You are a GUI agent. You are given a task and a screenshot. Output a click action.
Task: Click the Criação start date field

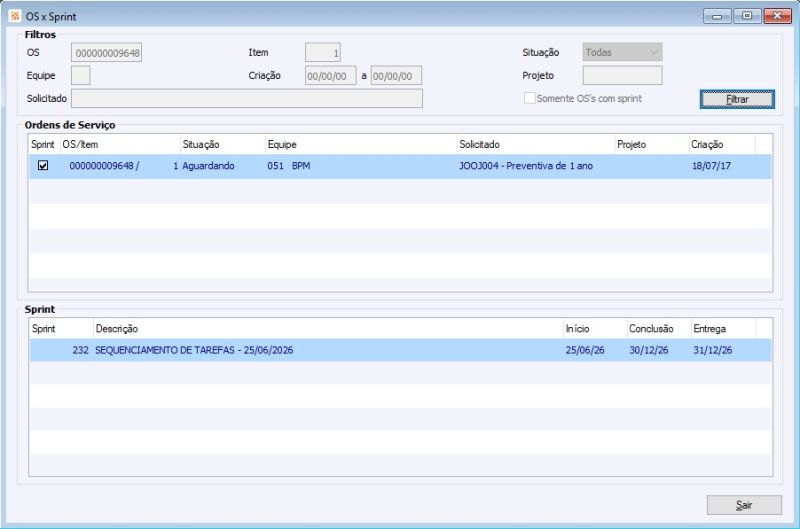point(330,75)
